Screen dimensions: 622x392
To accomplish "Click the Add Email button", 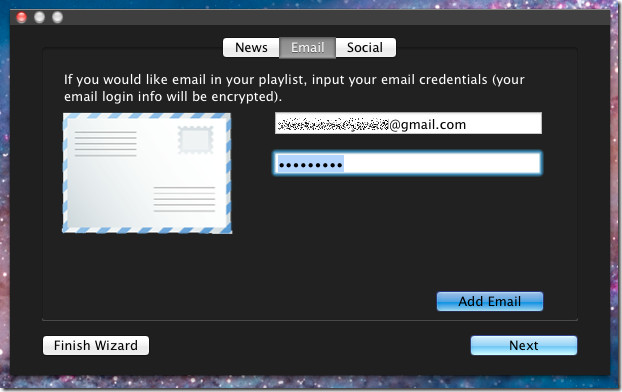I will (x=490, y=302).
